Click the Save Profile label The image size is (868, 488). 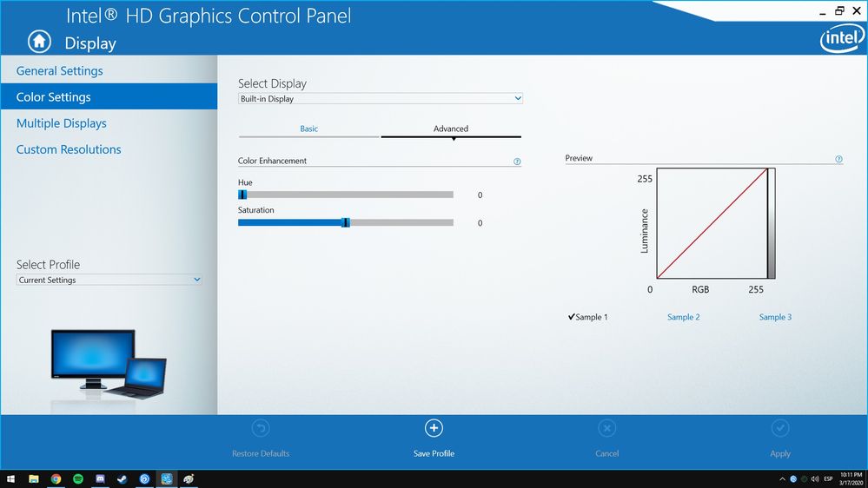434,453
